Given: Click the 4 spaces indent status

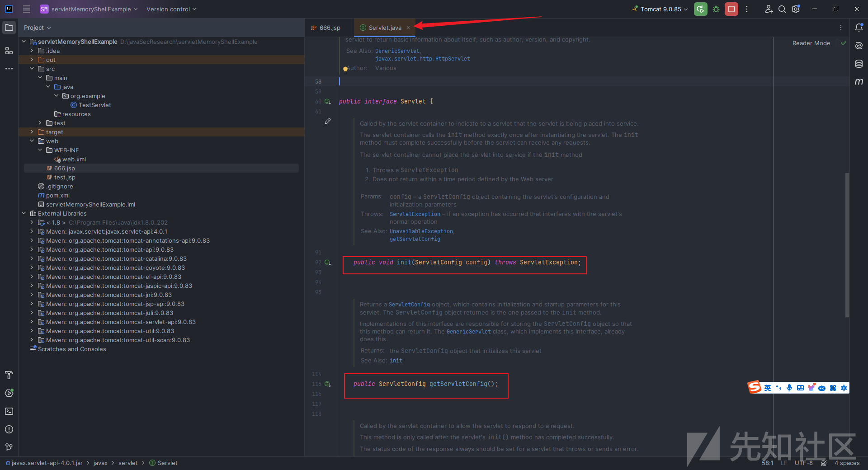Looking at the screenshot, I should pos(847,463).
